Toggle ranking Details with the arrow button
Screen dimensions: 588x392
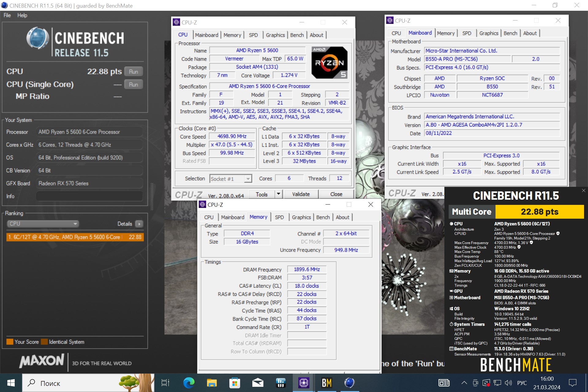pos(139,224)
